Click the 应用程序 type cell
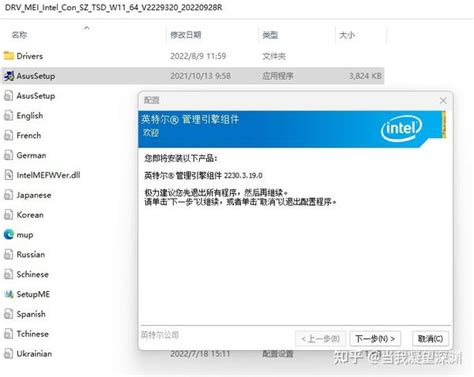The height and width of the screenshot is (377, 474). coord(278,76)
